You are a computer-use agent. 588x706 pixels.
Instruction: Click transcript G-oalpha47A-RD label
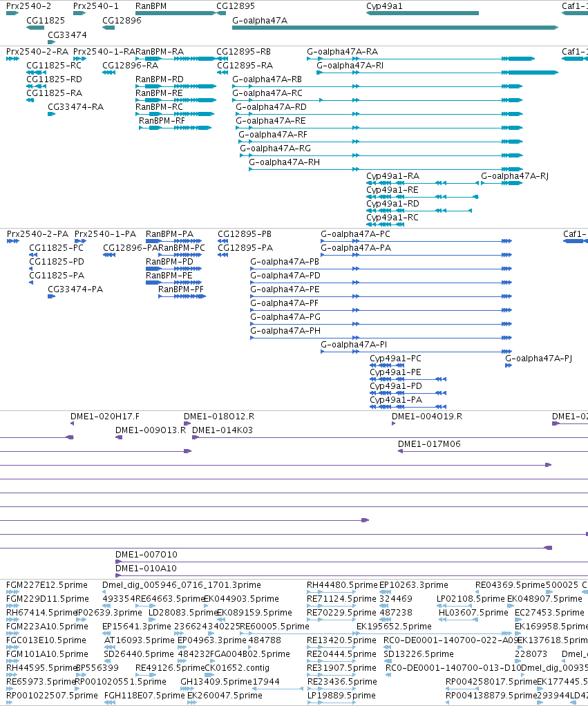tap(271, 107)
